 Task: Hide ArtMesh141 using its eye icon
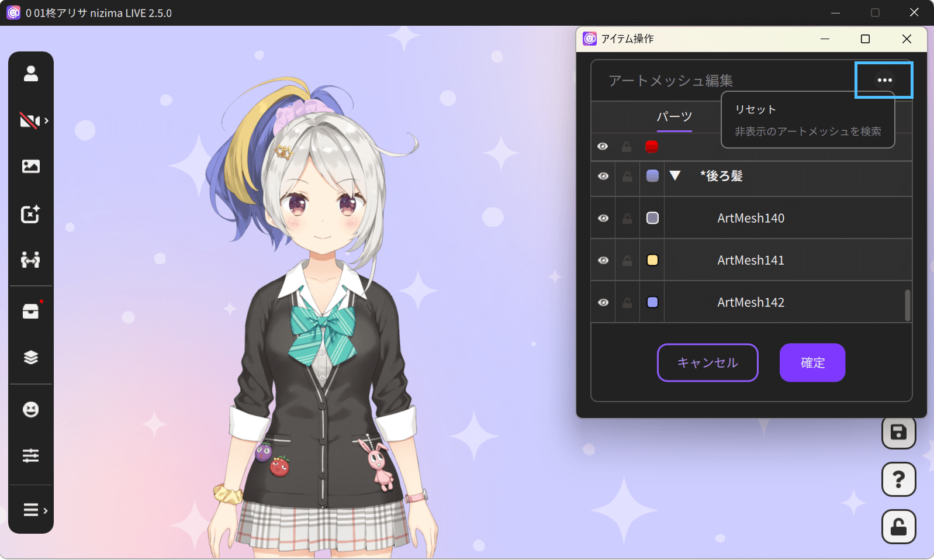603,260
